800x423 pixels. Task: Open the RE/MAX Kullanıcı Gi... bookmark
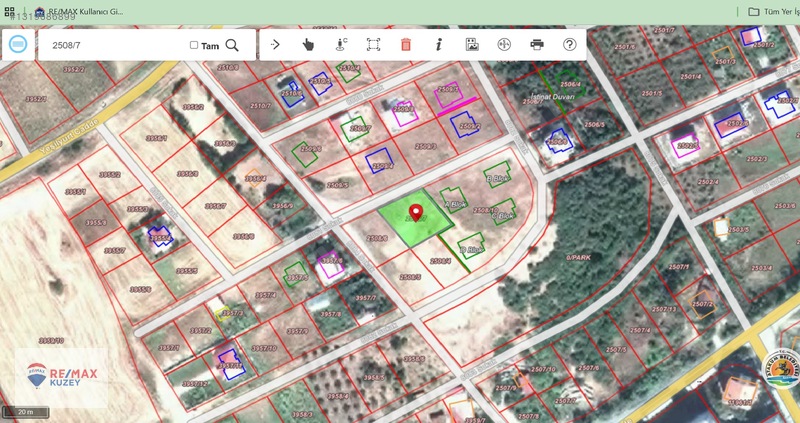pos(79,11)
